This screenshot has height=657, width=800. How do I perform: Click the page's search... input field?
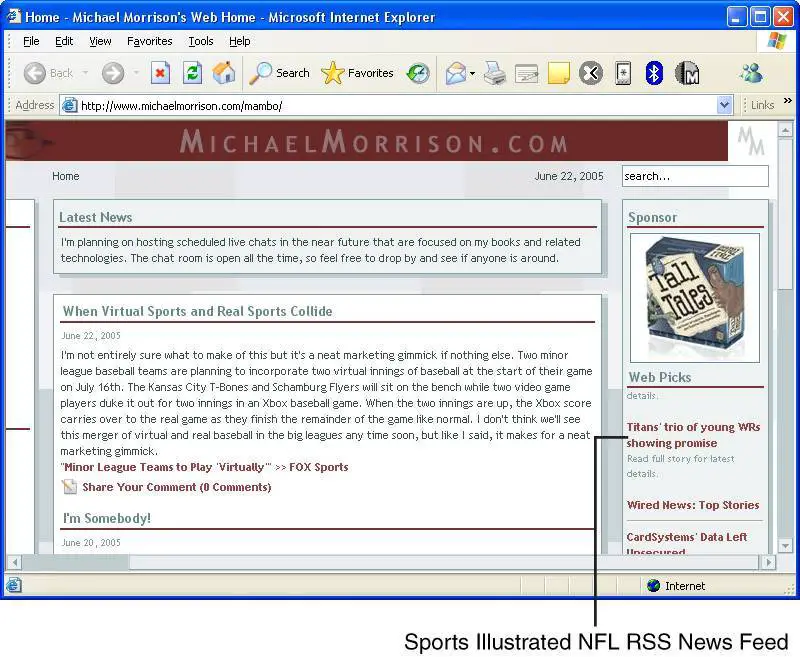coord(695,176)
